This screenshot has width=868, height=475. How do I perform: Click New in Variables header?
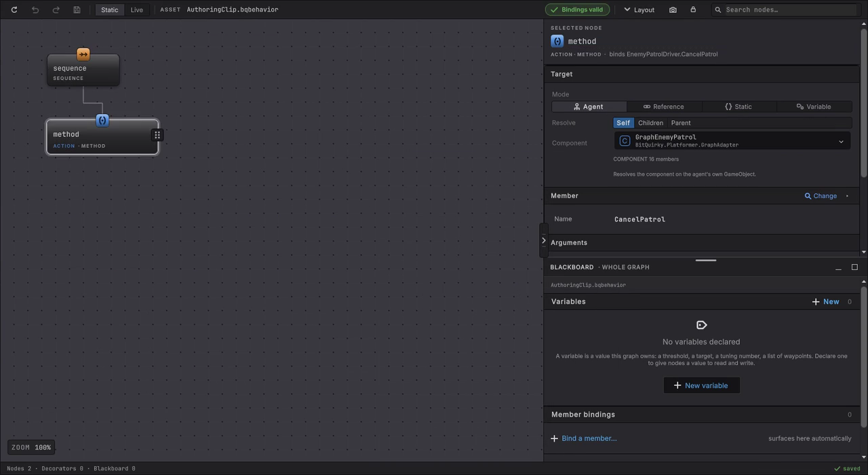pos(825,301)
